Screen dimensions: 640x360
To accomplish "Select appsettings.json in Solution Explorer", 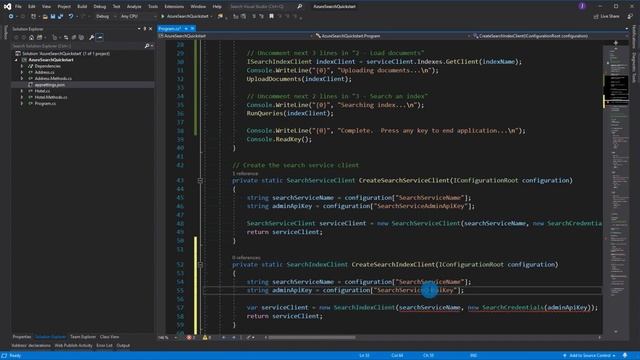I will (49, 85).
